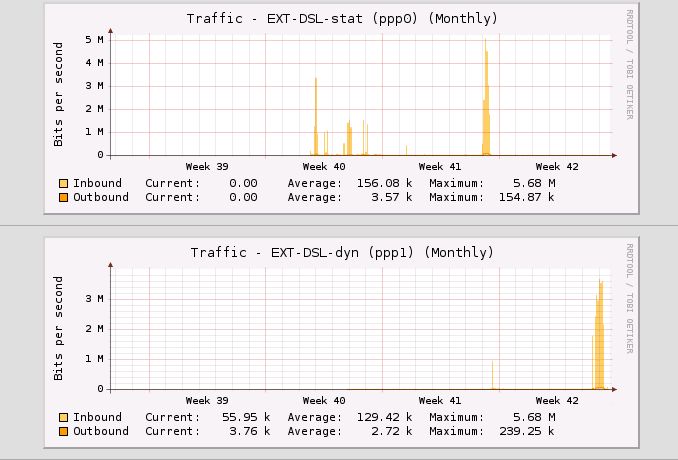Open the EXT-DSL-dyn (ppp1) graph title

click(342, 252)
